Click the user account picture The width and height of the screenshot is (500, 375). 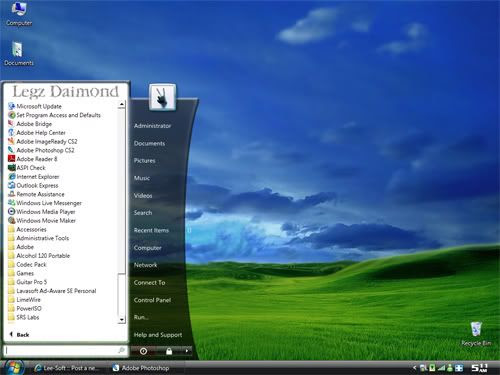[162, 97]
